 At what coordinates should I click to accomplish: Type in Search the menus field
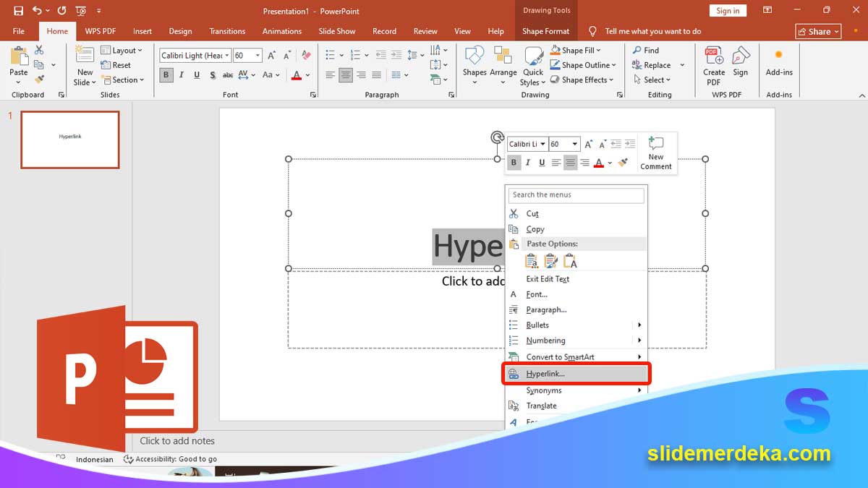coord(576,195)
